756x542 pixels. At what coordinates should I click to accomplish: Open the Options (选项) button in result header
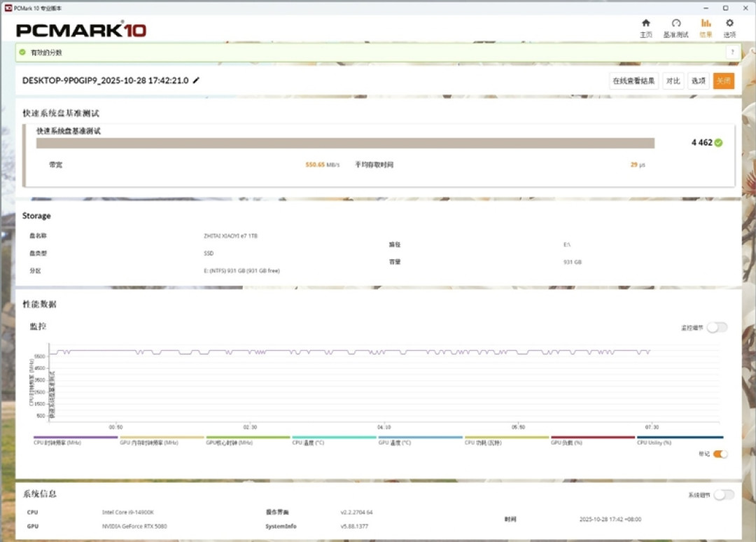click(698, 81)
